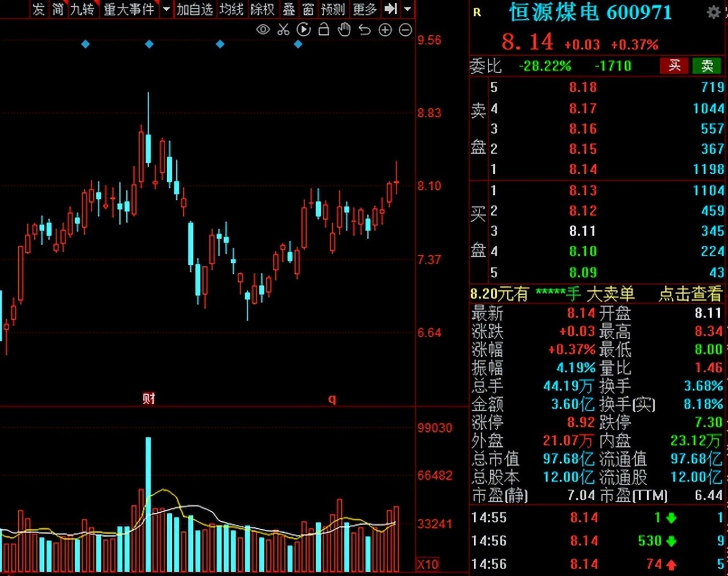This screenshot has width=728, height=576.
Task: Toggle 除权 ex-rights adjustment
Action: pos(262,9)
